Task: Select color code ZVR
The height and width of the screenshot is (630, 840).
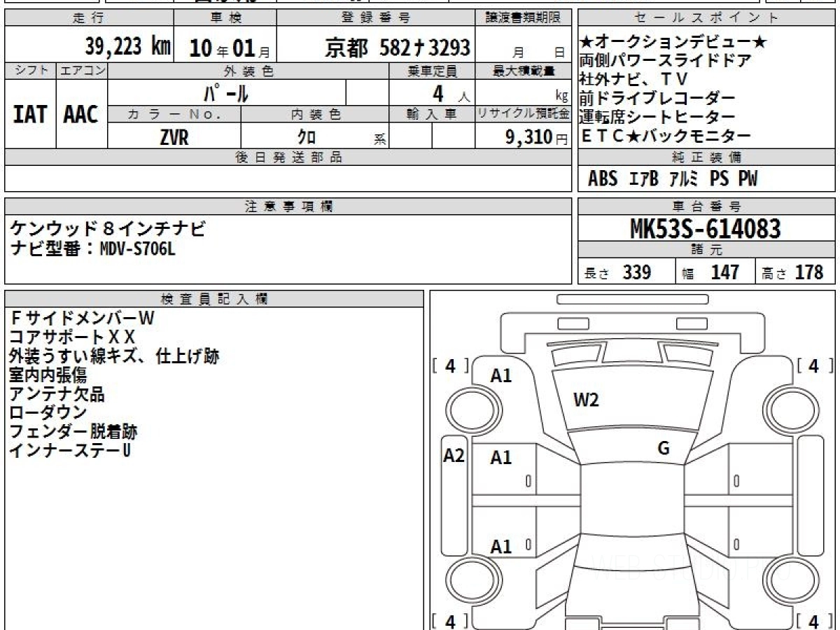Action: pyautogui.click(x=174, y=137)
